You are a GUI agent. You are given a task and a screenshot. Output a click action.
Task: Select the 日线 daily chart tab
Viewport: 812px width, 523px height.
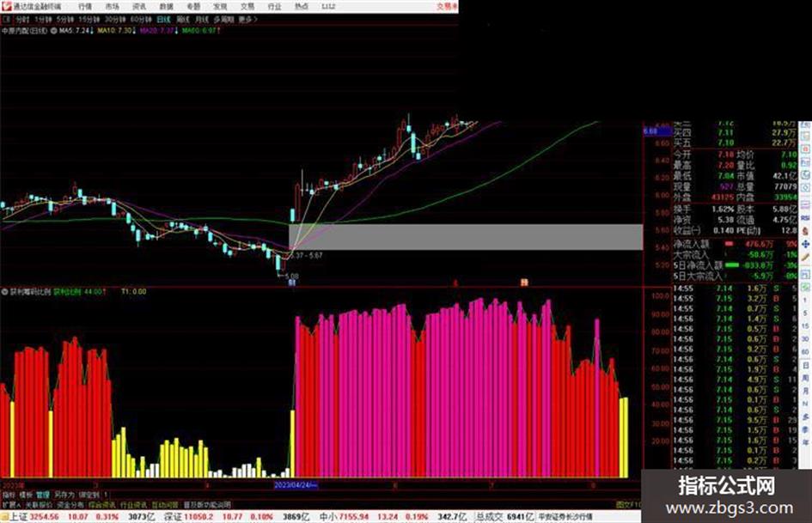[x=163, y=19]
